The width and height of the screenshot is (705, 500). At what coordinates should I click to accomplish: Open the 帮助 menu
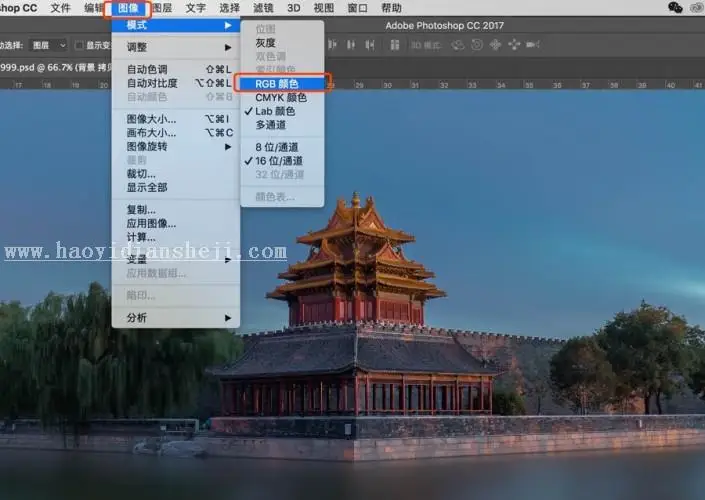tap(391, 8)
